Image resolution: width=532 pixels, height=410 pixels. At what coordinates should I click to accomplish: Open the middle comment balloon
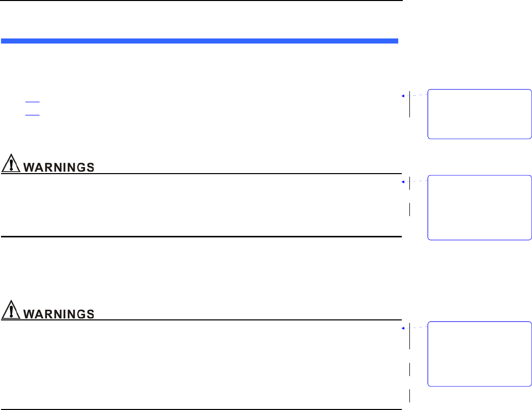click(x=479, y=207)
